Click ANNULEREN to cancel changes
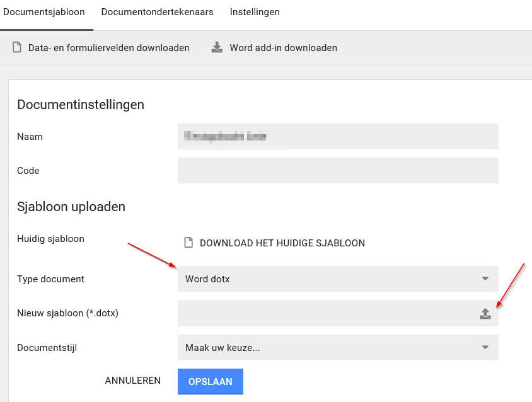This screenshot has height=402, width=532. (132, 381)
